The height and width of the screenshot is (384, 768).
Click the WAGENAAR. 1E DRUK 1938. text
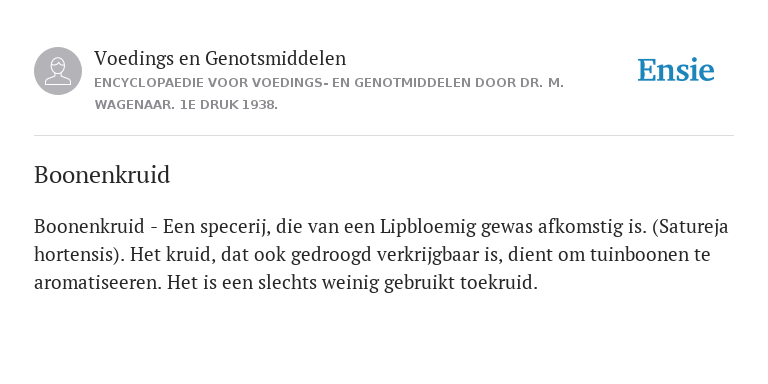pos(186,105)
